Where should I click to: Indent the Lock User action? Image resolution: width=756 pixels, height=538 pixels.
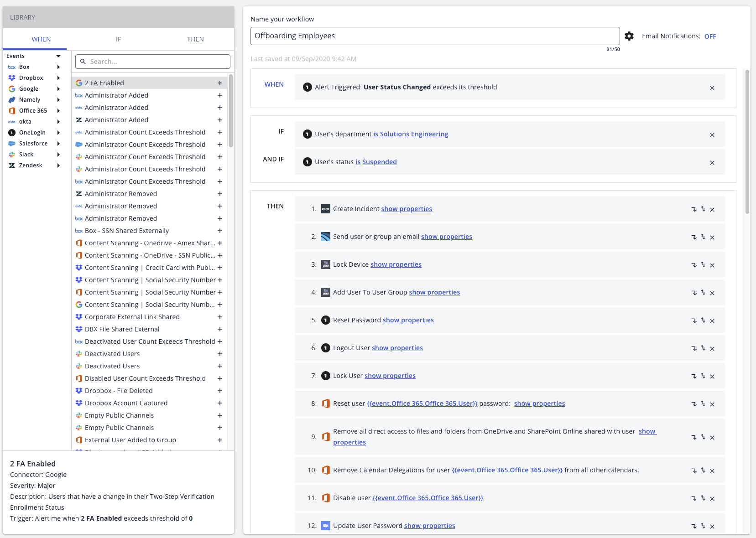(694, 376)
